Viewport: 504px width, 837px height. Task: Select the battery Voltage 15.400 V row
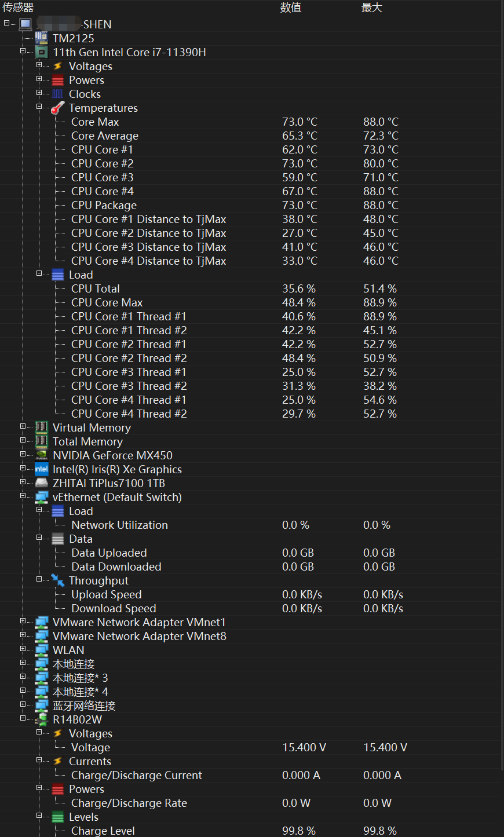click(x=250, y=747)
